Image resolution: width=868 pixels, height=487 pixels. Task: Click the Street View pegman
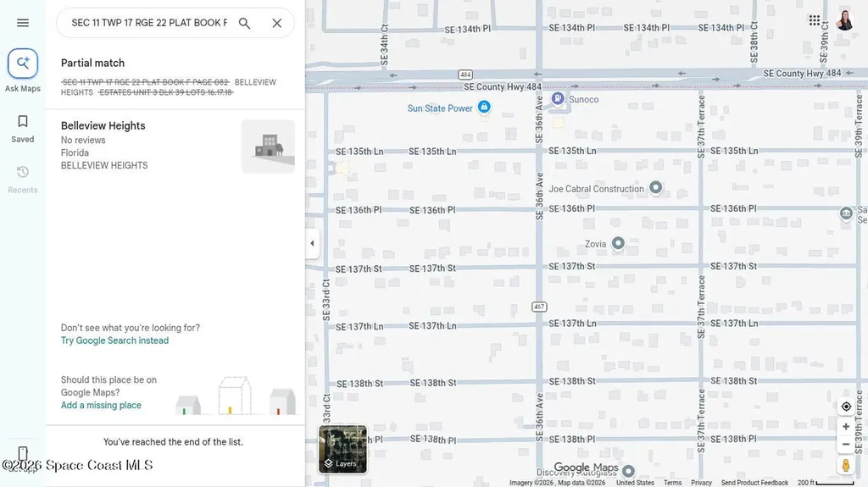(846, 466)
